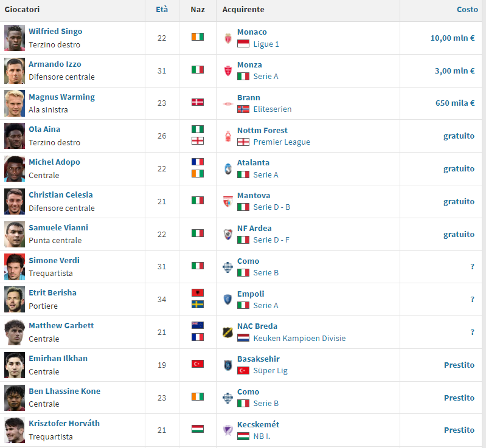Click Ola Aina's player photo

15,136
